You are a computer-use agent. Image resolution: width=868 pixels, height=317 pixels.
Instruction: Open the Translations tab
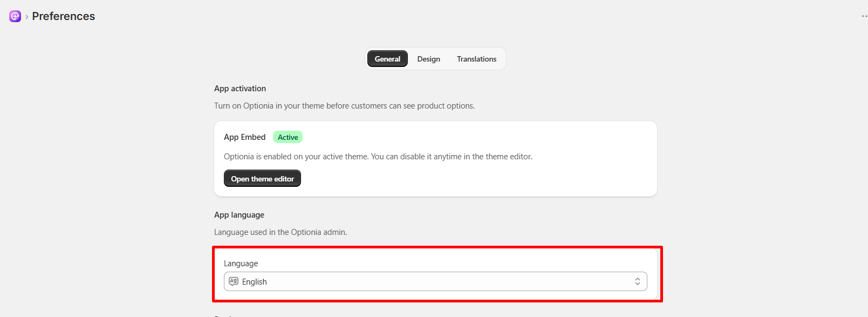477,59
